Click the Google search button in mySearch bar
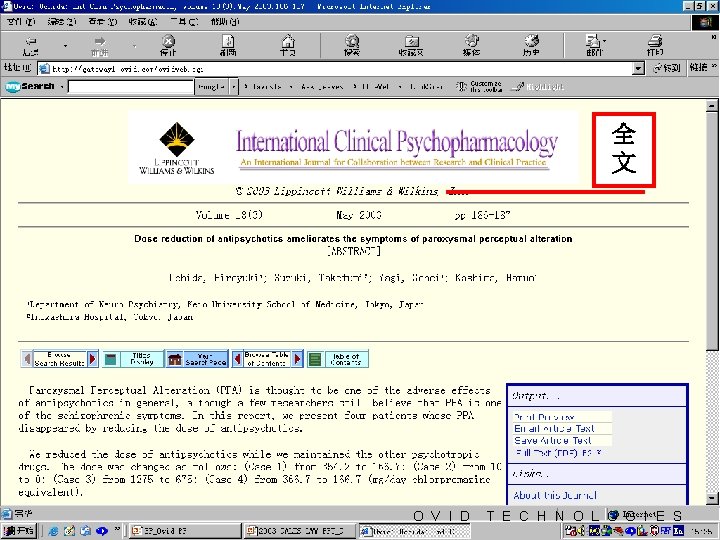This screenshot has height=540, width=720. (x=211, y=86)
